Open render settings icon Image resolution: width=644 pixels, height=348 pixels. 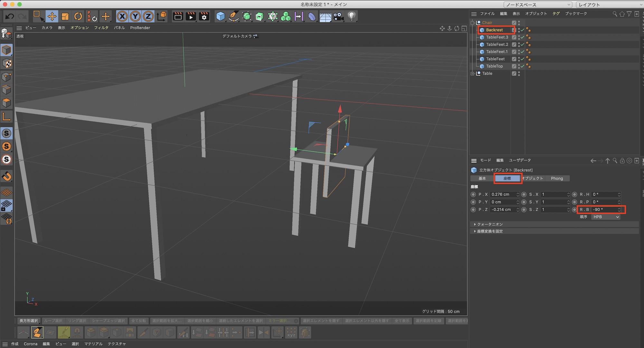(204, 16)
